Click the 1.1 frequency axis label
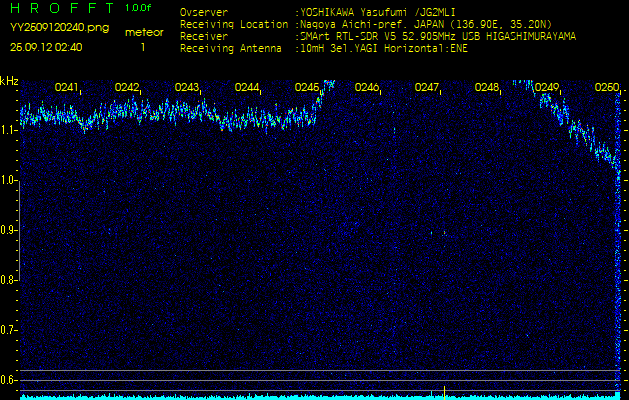Image resolution: width=629 pixels, height=400 pixels. click(x=9, y=130)
